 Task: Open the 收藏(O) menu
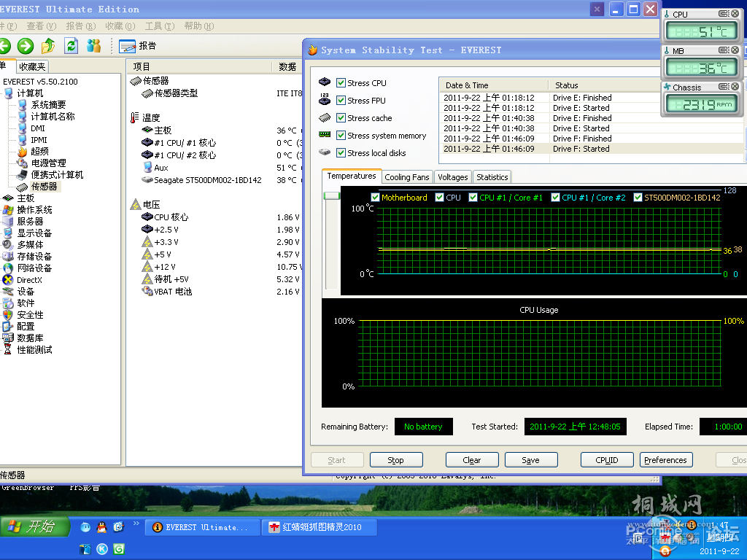coord(120,26)
